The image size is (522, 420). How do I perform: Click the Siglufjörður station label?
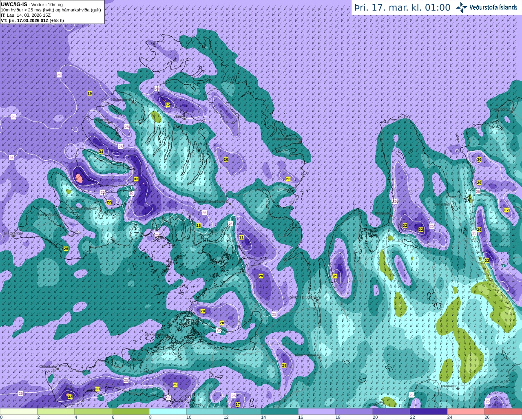point(501,109)
